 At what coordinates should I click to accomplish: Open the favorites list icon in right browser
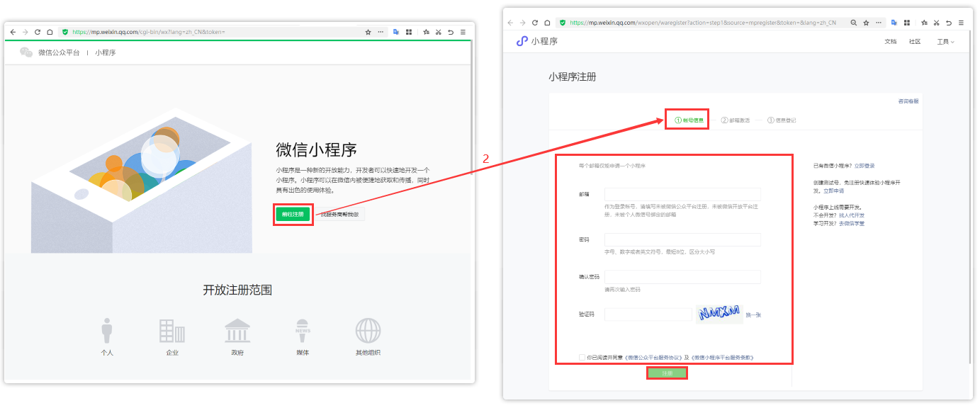point(924,23)
